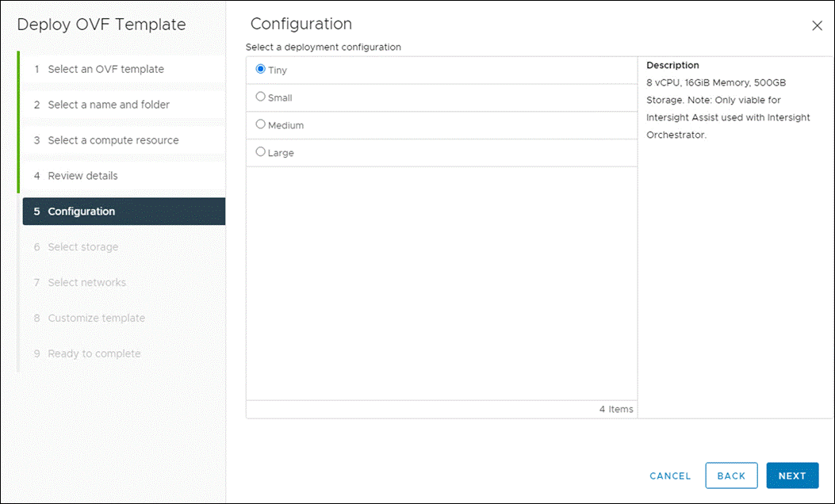Open the Select a name and folder step
The height and width of the screenshot is (504, 835).
click(x=109, y=104)
